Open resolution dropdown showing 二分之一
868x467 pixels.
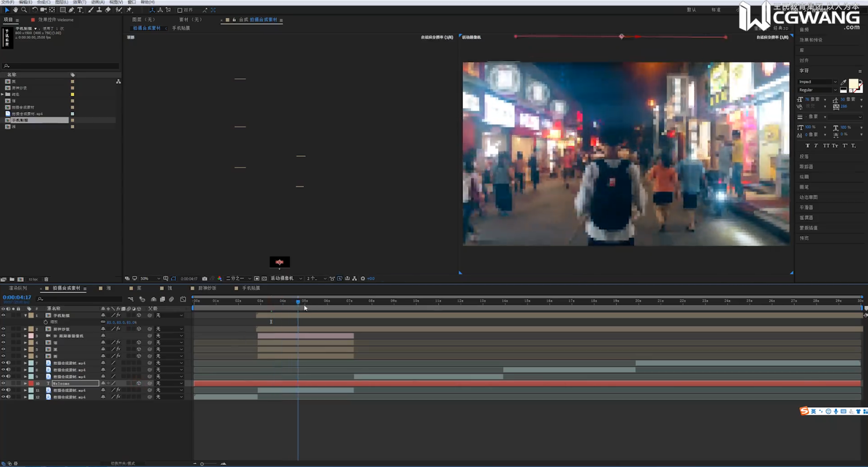238,278
